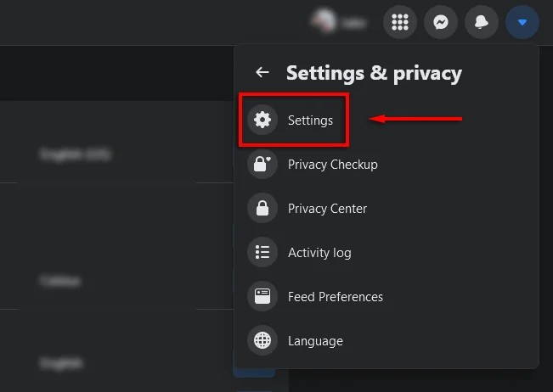Screen dimensions: 553x392
Task: Show notifications via the bell icon
Action: point(482,23)
